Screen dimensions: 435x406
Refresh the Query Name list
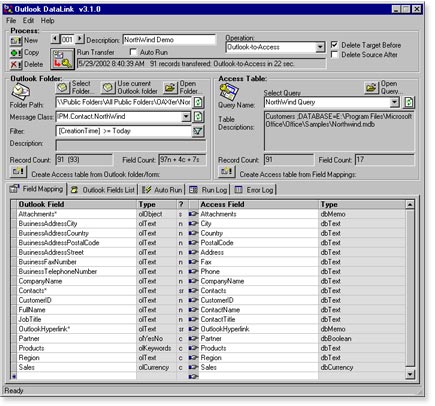click(x=409, y=102)
